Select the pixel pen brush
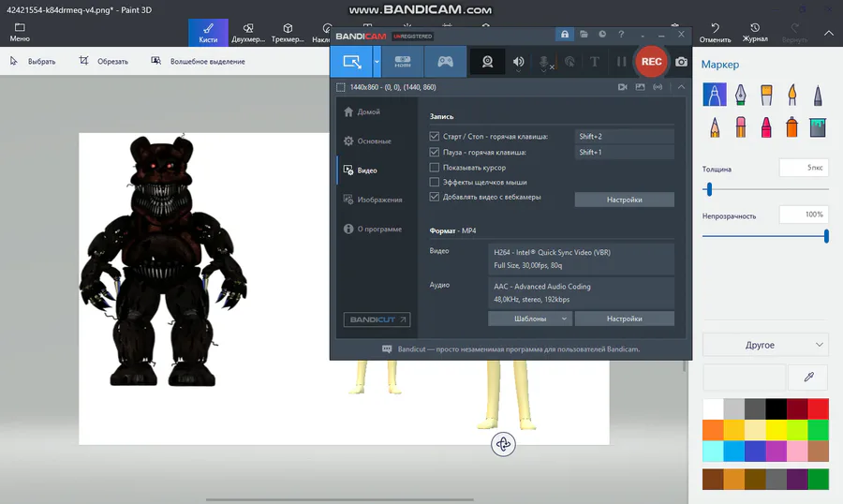The height and width of the screenshot is (504, 843). (818, 95)
